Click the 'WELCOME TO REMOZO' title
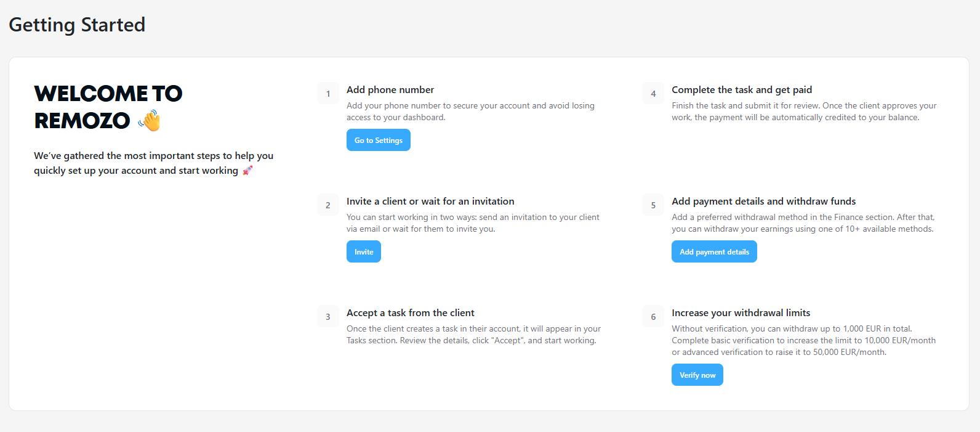Viewport: 980px width, 432px height. pyautogui.click(x=108, y=107)
